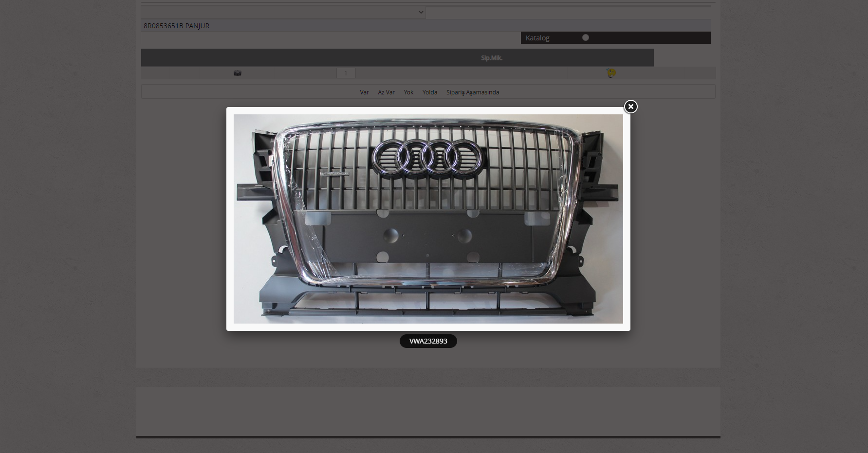The width and height of the screenshot is (868, 453).
Task: Click the 'Sipariş Aşamasında' legend label
Action: pyautogui.click(x=473, y=92)
